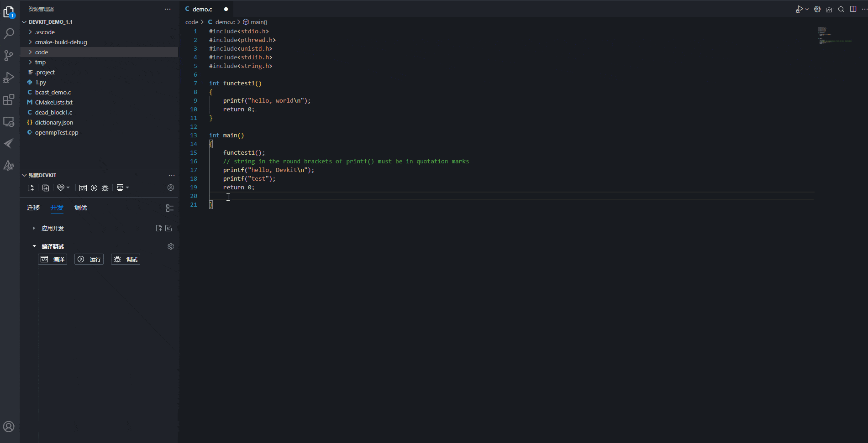Viewport: 868px width, 443px height.
Task: Click the main() breadcrumb segment
Action: tap(259, 22)
